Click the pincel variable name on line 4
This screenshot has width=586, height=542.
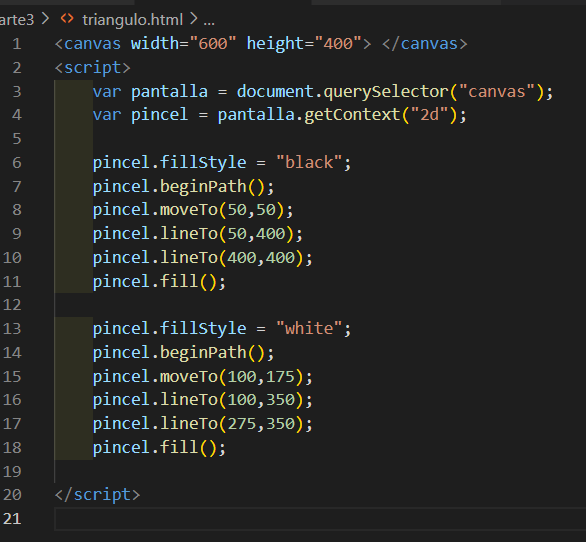click(160, 115)
